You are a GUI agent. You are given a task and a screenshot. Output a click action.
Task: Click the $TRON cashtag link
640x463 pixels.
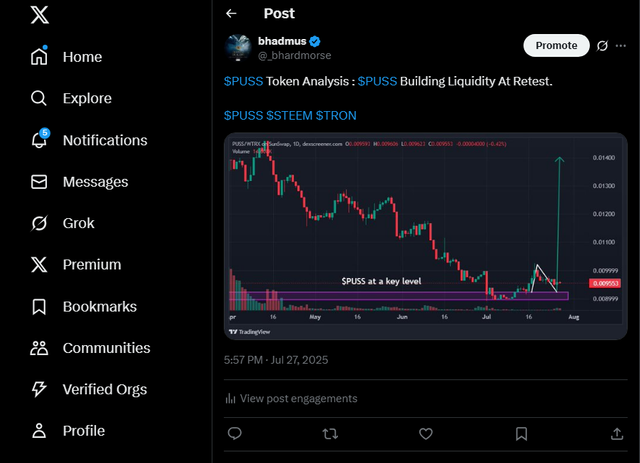click(336, 116)
